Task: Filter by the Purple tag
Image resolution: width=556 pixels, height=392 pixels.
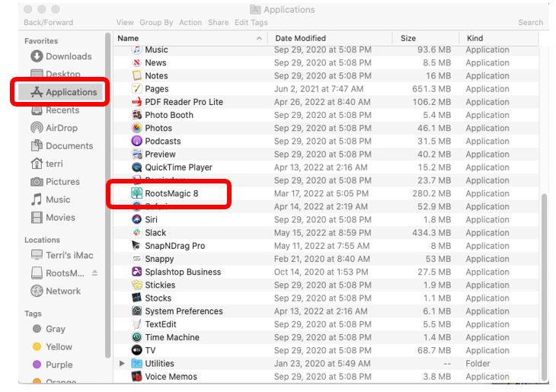Action: 53,365
